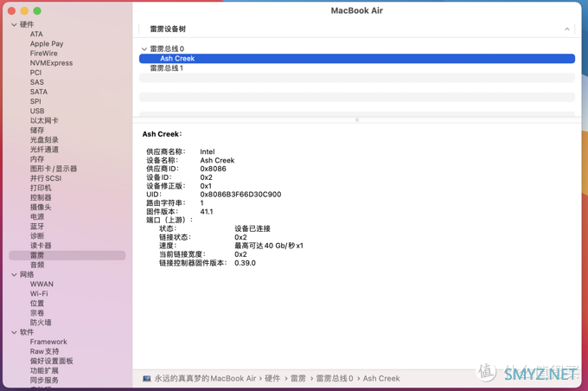The image size is (588, 391).
Task: Select Framework under 软件
Action: (48, 342)
